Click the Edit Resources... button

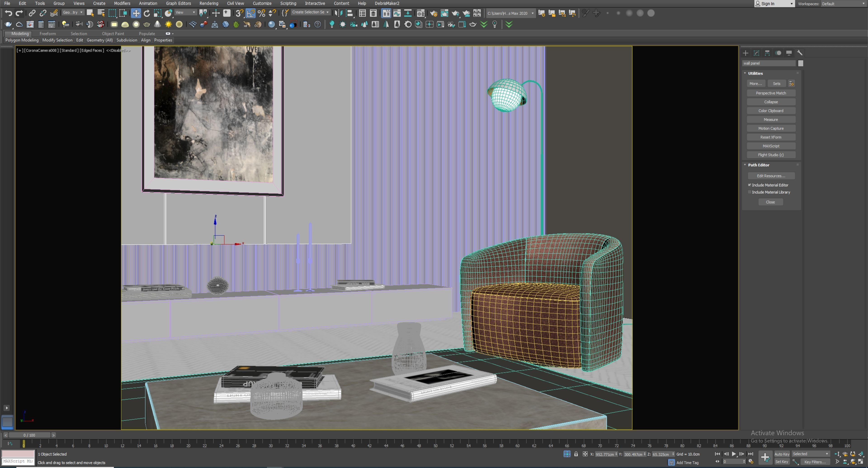tap(771, 176)
